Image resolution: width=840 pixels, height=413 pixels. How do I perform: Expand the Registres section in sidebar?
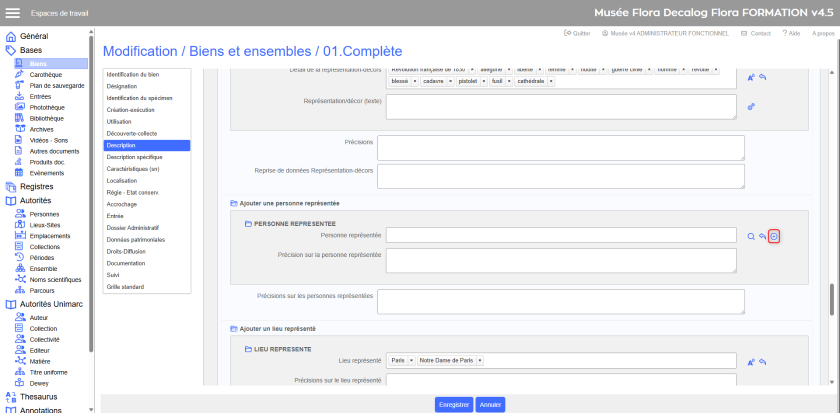click(x=37, y=186)
